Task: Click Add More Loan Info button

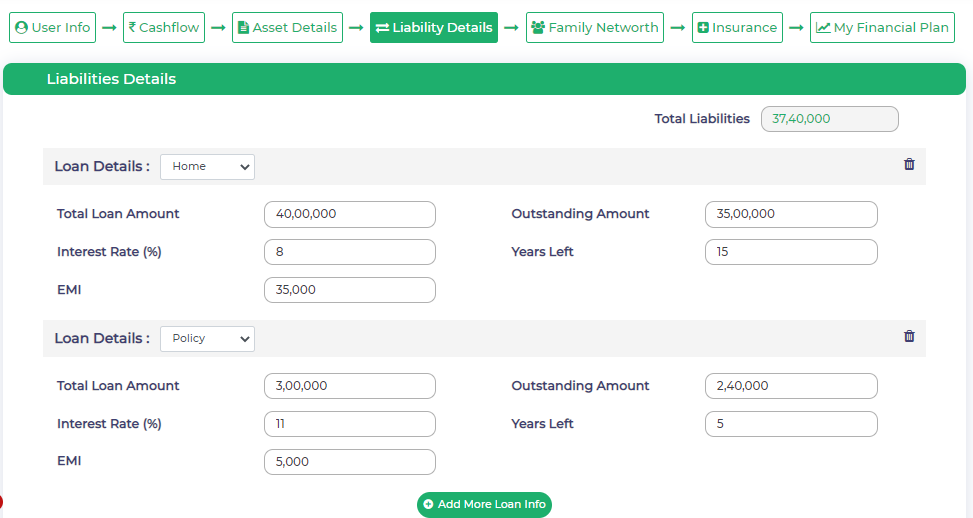Action: (x=484, y=504)
